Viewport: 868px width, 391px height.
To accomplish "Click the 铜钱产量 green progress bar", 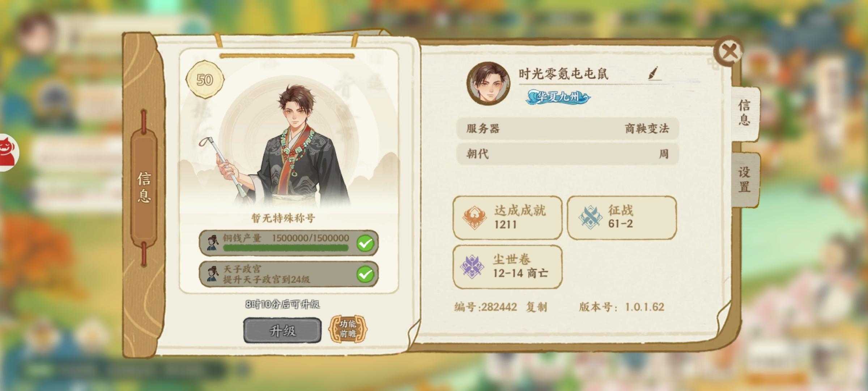I will tap(286, 248).
